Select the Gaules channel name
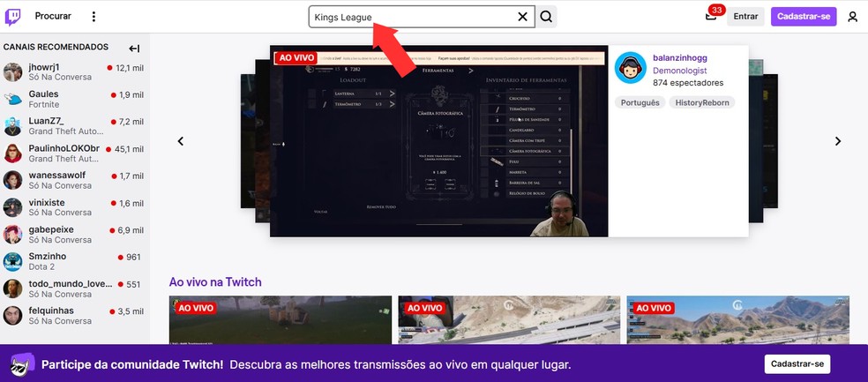The height and width of the screenshot is (382, 868). (44, 94)
